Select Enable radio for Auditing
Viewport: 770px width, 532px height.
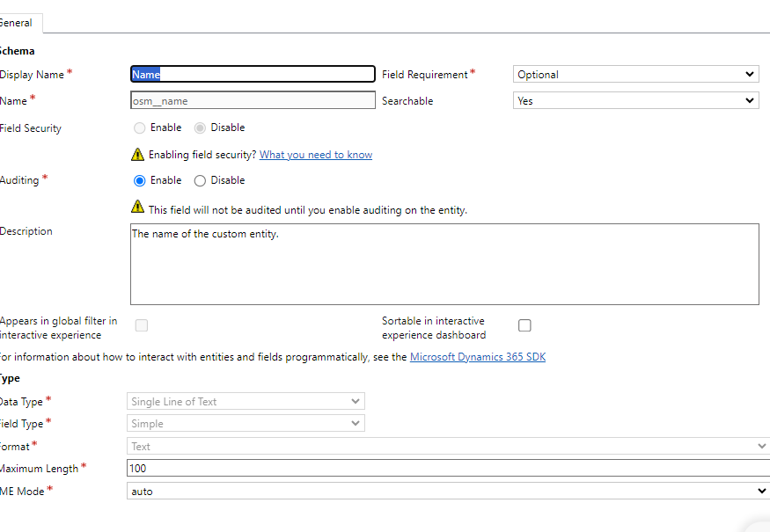140,181
